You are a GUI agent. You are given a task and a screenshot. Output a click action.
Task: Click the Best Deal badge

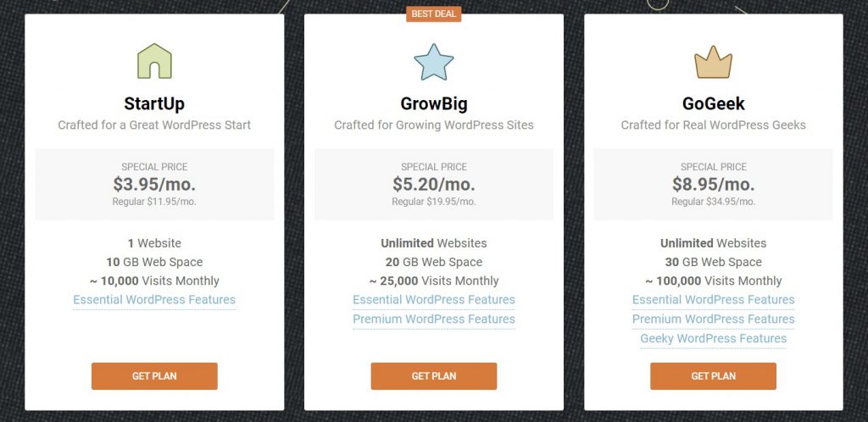pos(434,14)
